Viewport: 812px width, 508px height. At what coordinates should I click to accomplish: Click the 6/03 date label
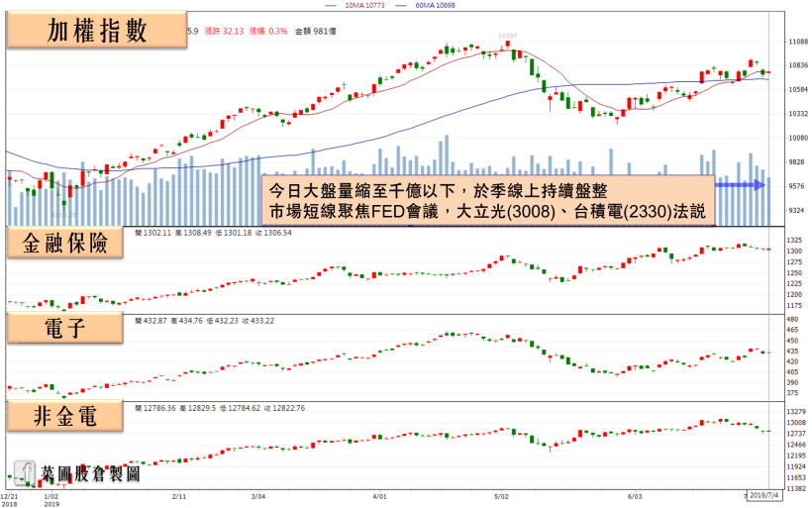pos(635,496)
